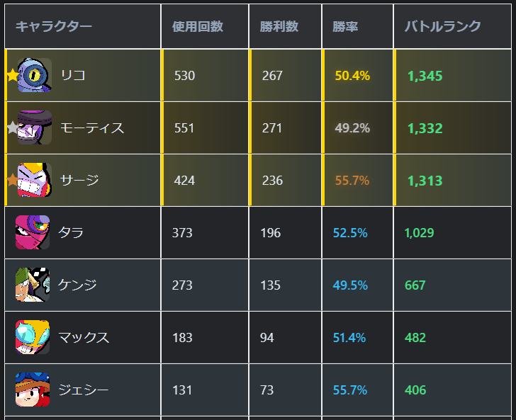Click the bronze star beside サージ
Viewport: 516px width, 420px height.
(x=12, y=181)
